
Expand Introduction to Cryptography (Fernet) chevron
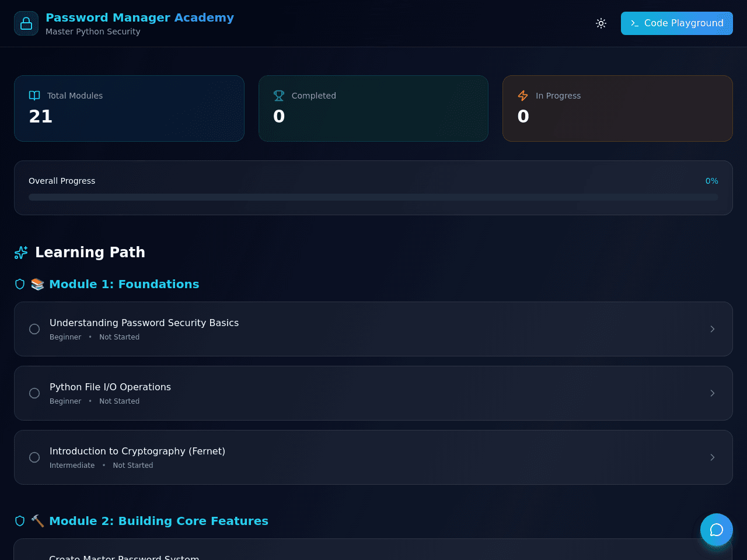pos(713,457)
